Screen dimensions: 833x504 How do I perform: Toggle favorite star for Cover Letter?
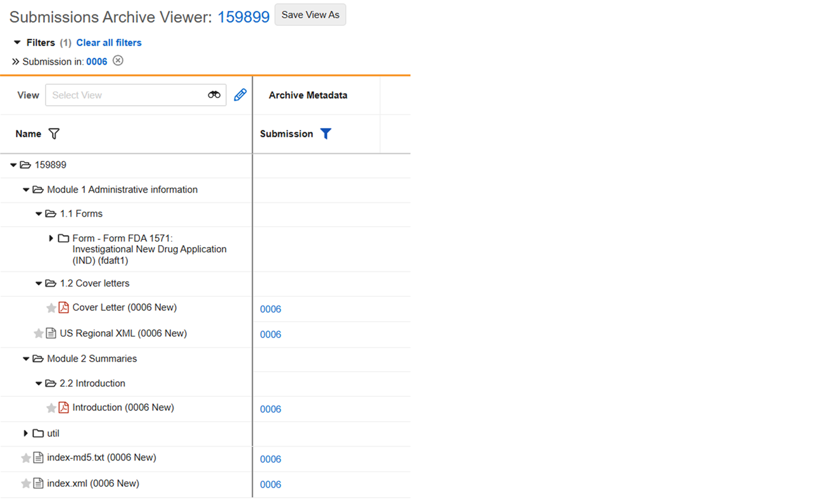pyautogui.click(x=51, y=308)
